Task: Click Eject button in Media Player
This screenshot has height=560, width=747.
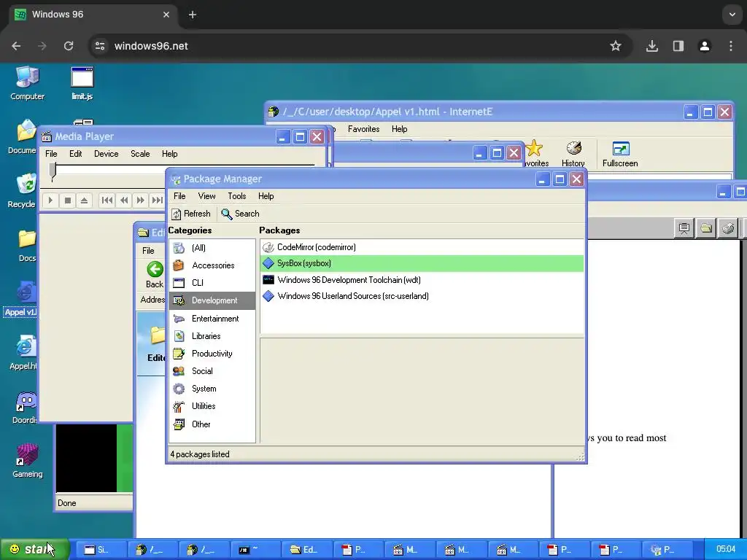Action: pos(85,201)
